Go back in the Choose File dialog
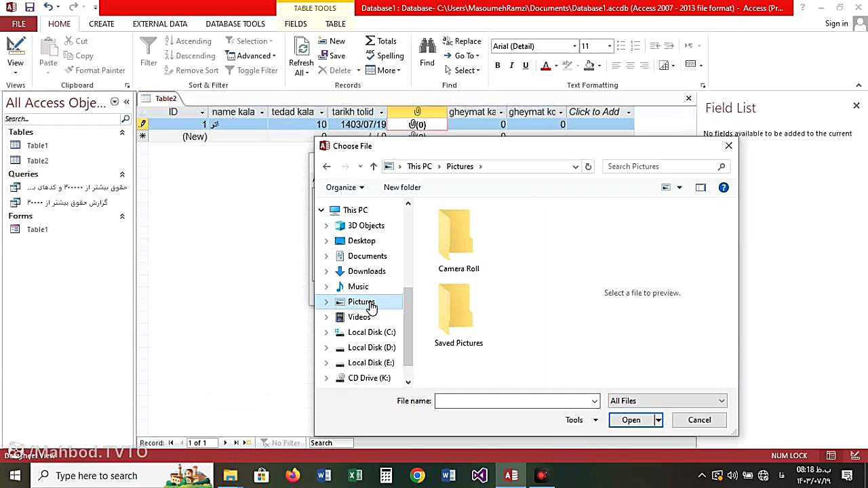Image resolution: width=868 pixels, height=488 pixels. coord(327,166)
